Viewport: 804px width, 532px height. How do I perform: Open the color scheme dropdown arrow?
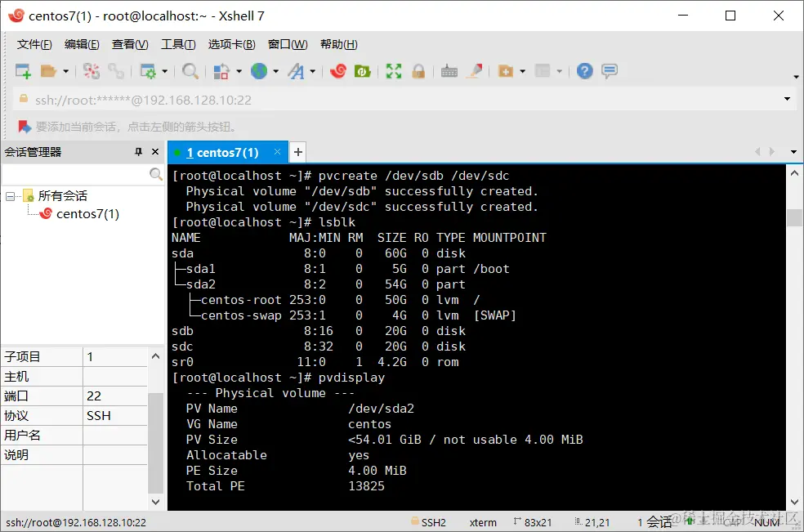click(x=239, y=71)
